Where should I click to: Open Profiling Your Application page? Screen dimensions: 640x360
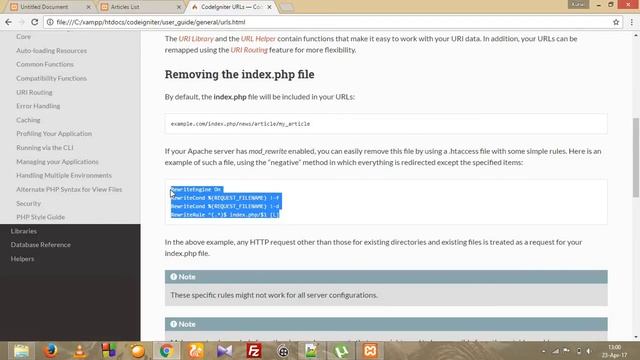tap(54, 133)
